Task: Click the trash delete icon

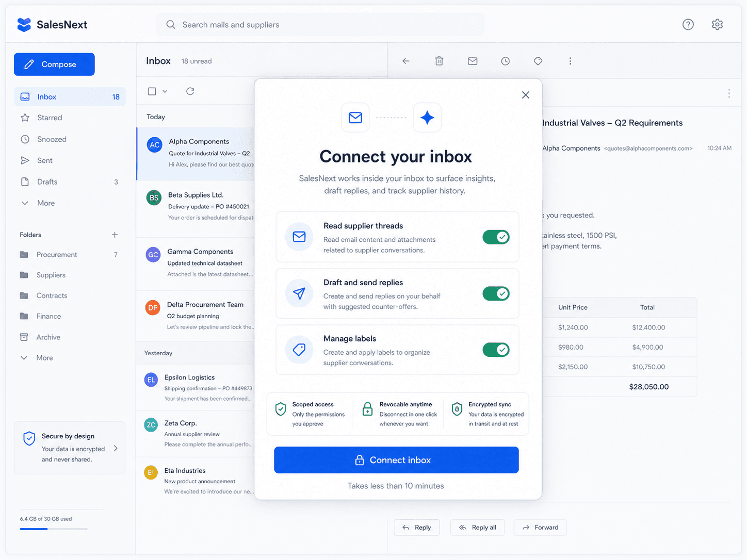Action: 439,61
